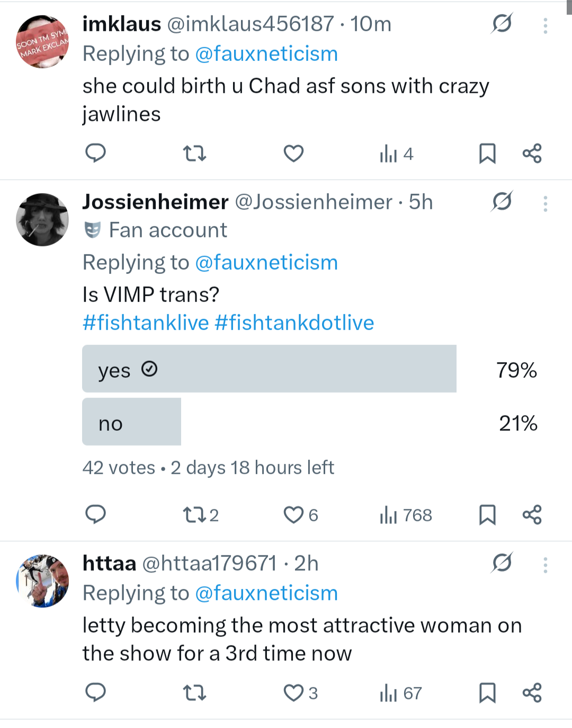The width and height of the screenshot is (572, 728).
Task: Retweet imklaus's reply about jawlines
Action: (194, 153)
